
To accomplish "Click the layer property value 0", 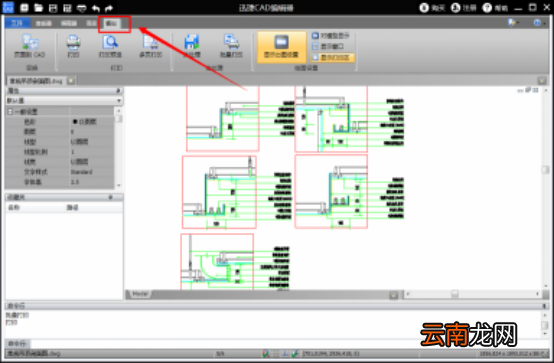I will point(72,132).
